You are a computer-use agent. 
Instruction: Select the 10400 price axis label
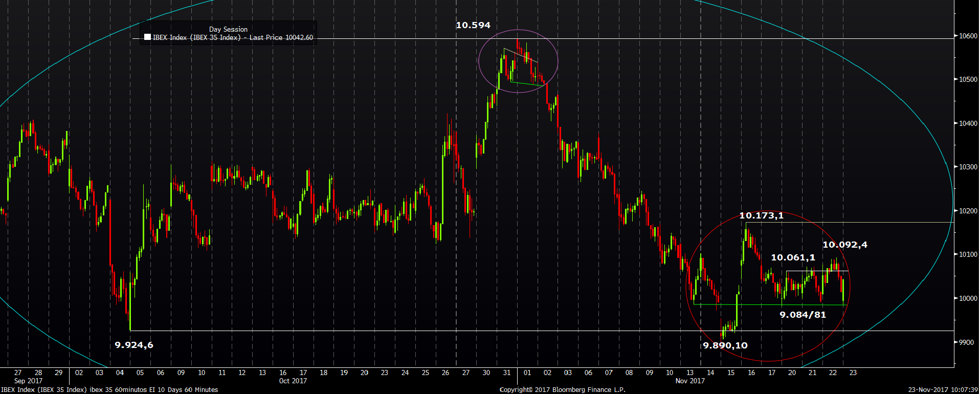(x=968, y=123)
